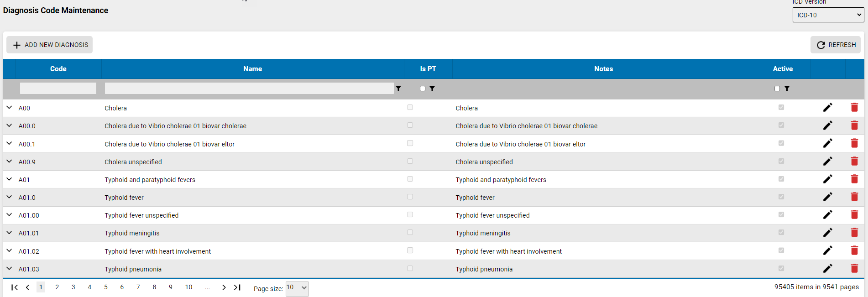868x297 pixels.
Task: Click the Is PT filter funnel icon
Action: click(432, 89)
